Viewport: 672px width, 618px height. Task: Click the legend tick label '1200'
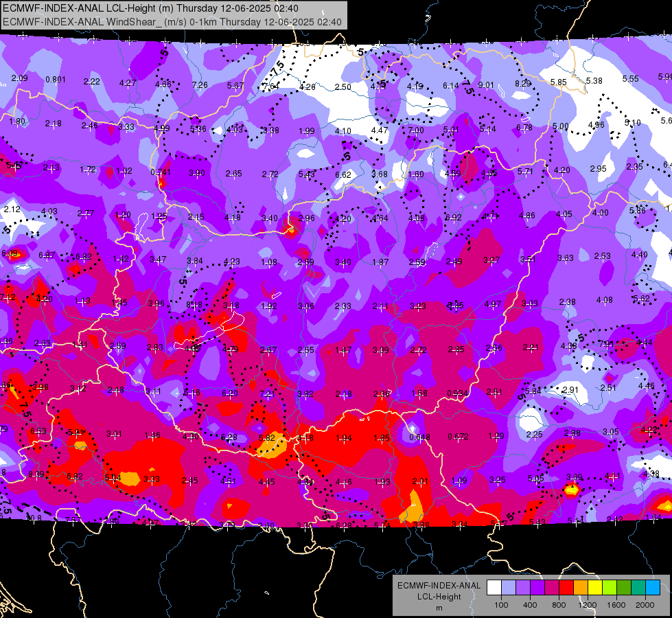588,605
